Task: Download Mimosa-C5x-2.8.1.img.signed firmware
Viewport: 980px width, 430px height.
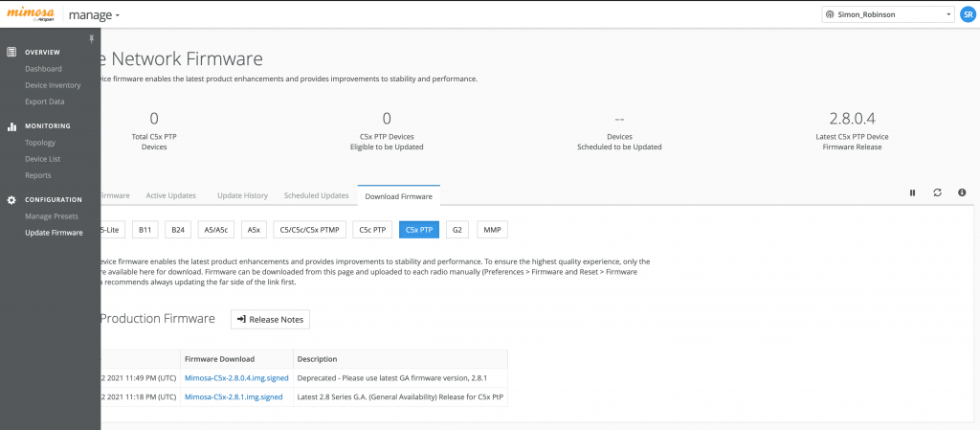Action: coord(234,396)
